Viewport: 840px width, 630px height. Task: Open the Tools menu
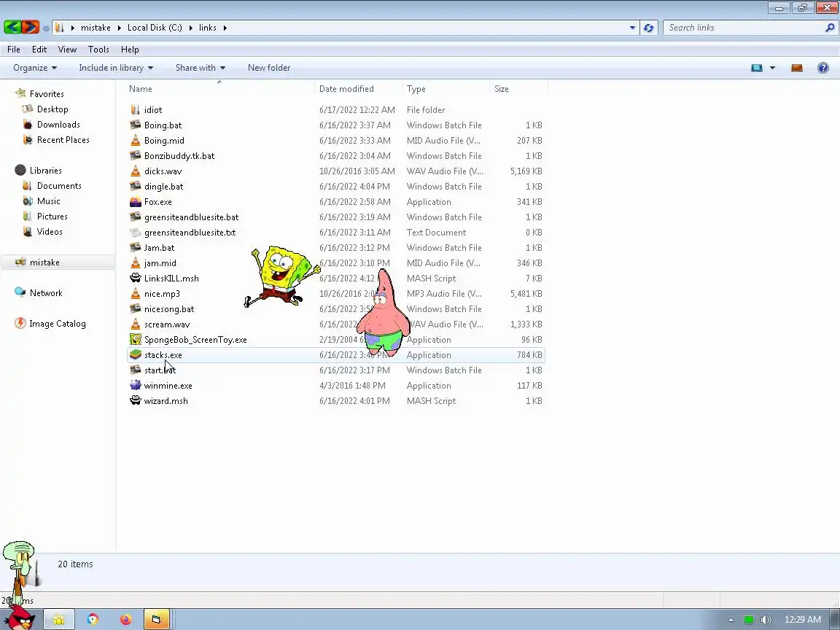tap(98, 50)
